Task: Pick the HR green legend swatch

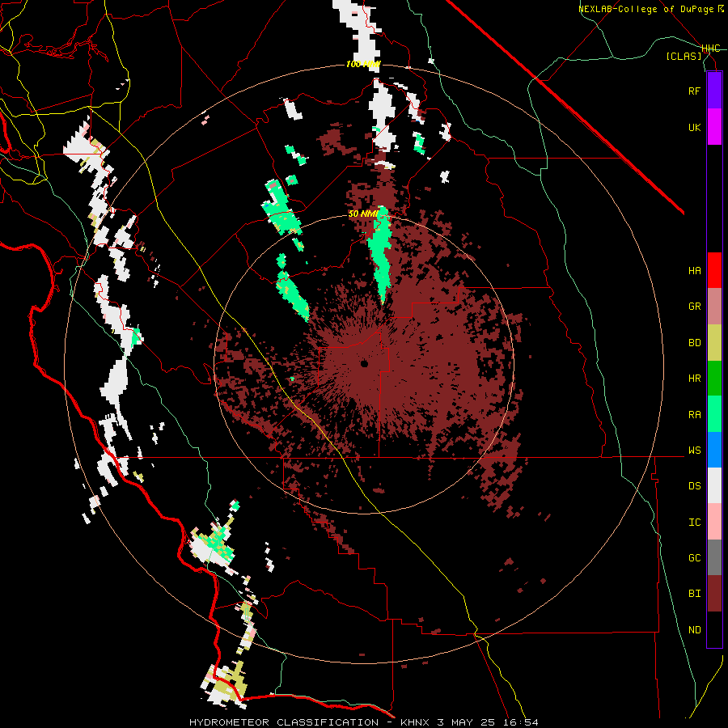Action: click(714, 379)
